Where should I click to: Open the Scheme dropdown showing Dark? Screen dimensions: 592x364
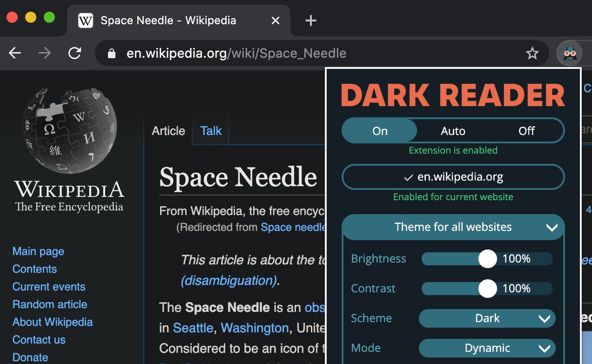pos(486,318)
